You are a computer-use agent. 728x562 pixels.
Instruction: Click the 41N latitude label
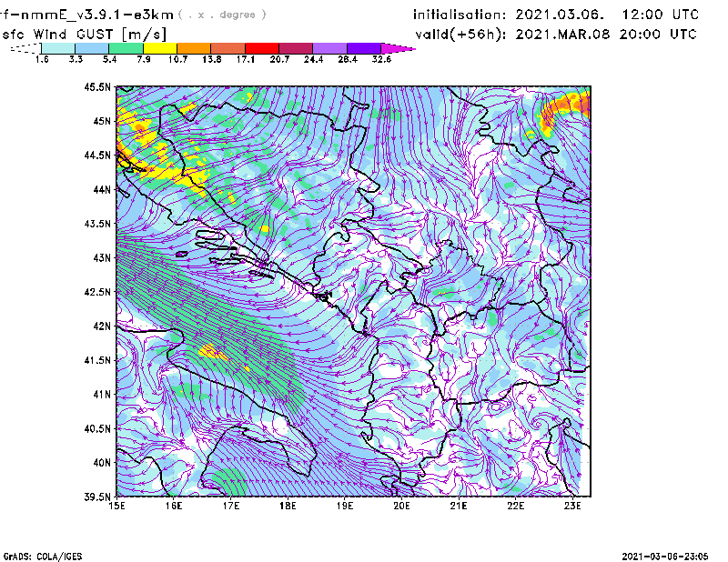point(102,395)
